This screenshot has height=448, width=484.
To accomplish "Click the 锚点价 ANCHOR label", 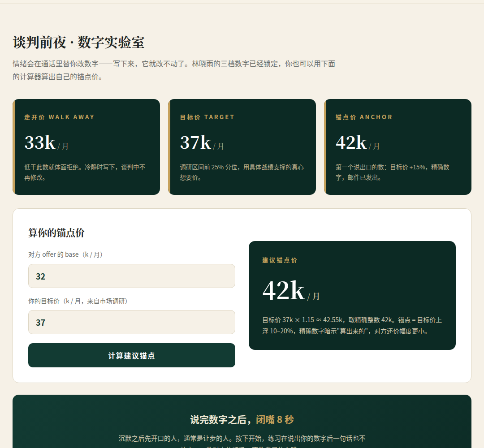I will [364, 117].
